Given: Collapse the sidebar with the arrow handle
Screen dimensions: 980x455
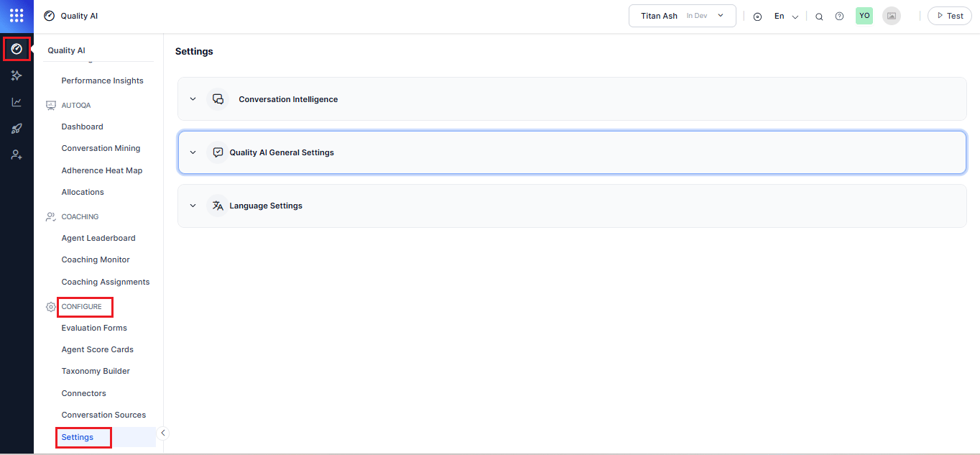Looking at the screenshot, I should [x=163, y=433].
